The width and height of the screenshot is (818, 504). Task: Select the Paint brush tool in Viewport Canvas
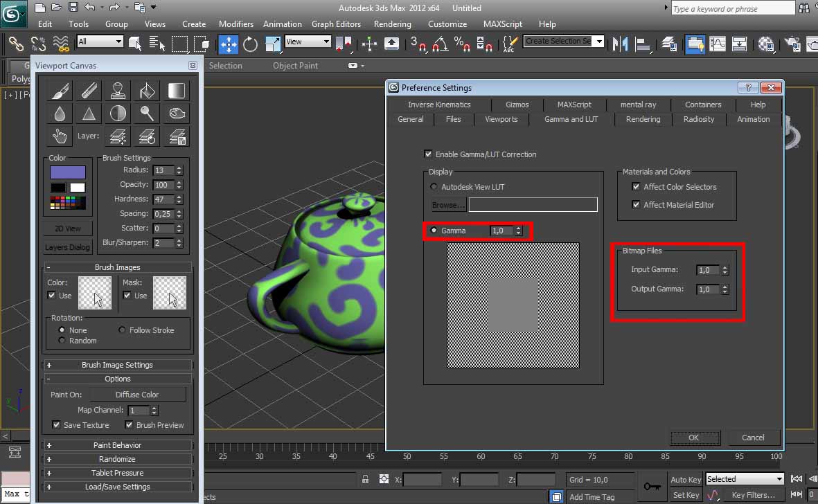tap(60, 91)
